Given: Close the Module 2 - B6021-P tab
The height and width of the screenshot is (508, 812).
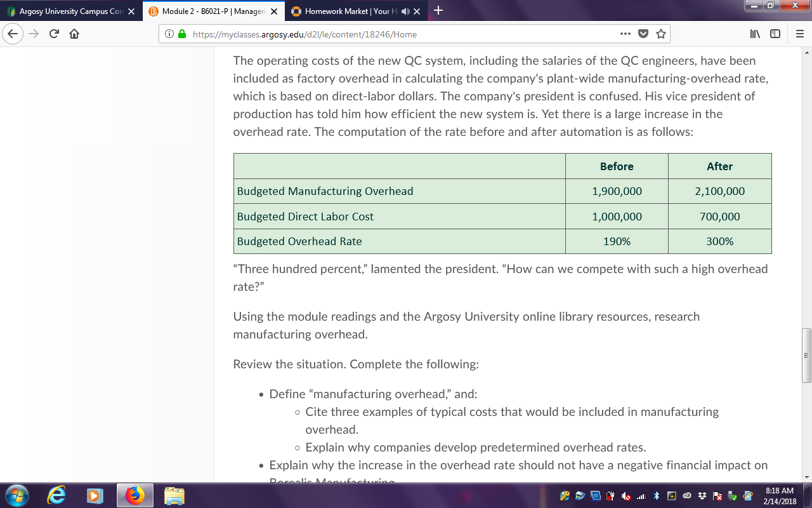Looking at the screenshot, I should point(274,11).
